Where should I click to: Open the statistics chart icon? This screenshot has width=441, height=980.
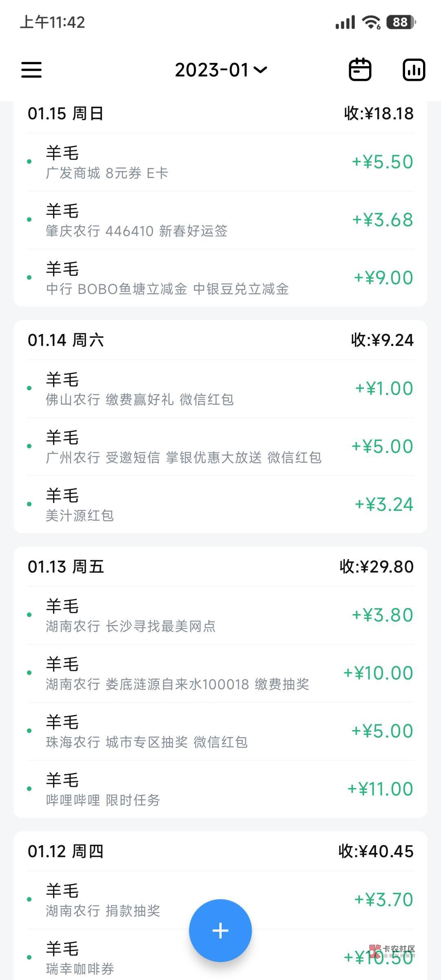pos(414,69)
